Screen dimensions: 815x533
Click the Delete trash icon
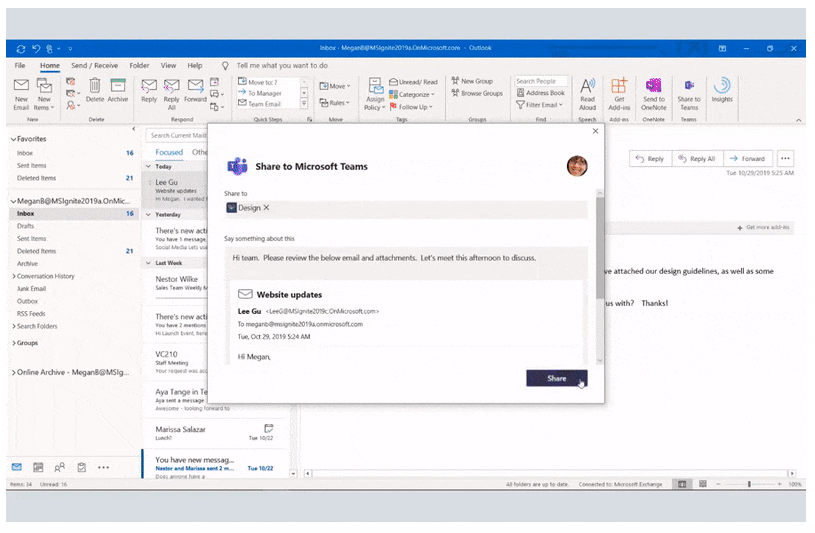pos(95,90)
